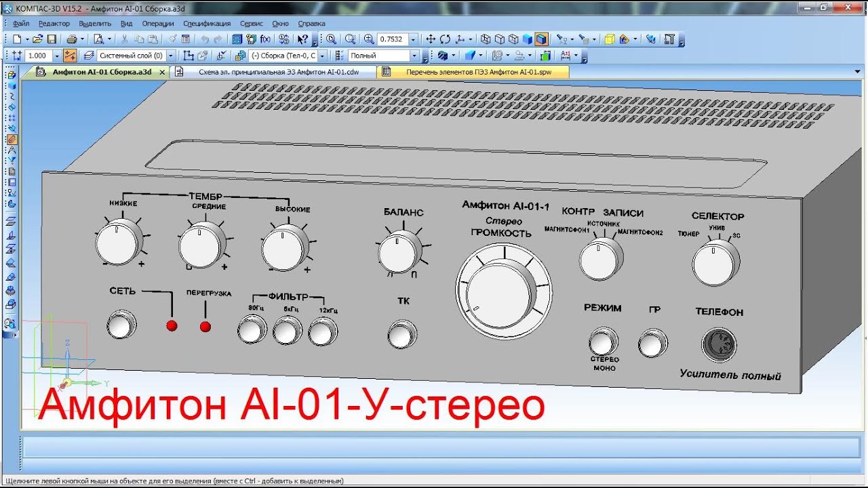Image resolution: width=868 pixels, height=488 pixels.
Task: Toggle shaded with edges display mode
Action: click(x=541, y=39)
